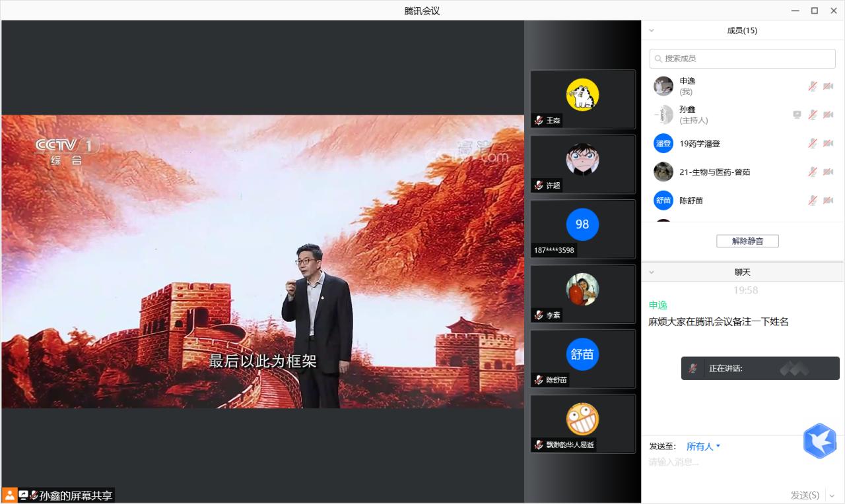Click the screen sharing icon next to 孙鑫
The image size is (845, 504).
(797, 115)
